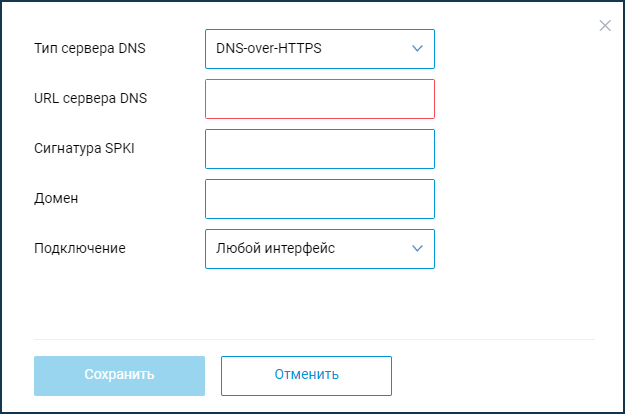Expand the Подключение interface combo box

coord(320,249)
